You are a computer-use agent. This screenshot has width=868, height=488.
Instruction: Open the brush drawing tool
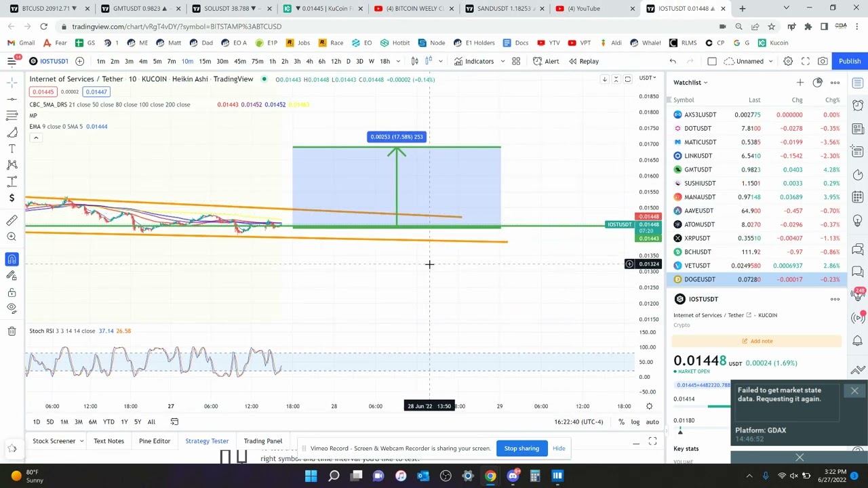click(x=12, y=132)
